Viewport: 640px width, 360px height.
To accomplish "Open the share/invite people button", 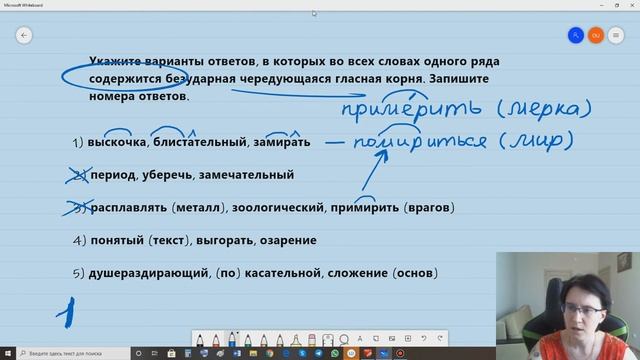I will click(x=576, y=36).
